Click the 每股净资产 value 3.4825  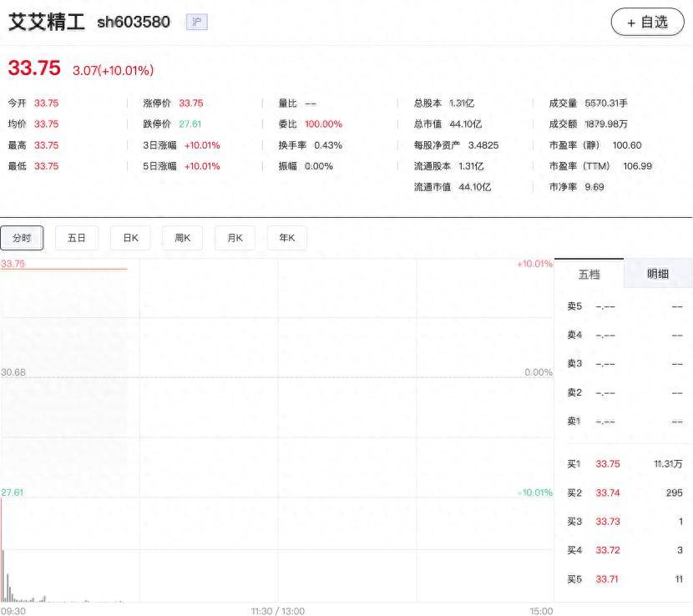click(483, 145)
